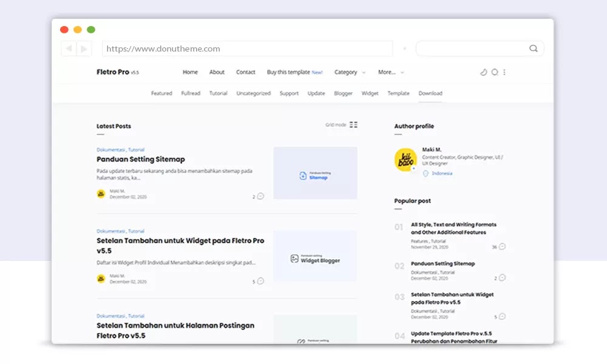Click November 29, 2020 date in popular posts
The height and width of the screenshot is (364, 607).
click(x=429, y=247)
